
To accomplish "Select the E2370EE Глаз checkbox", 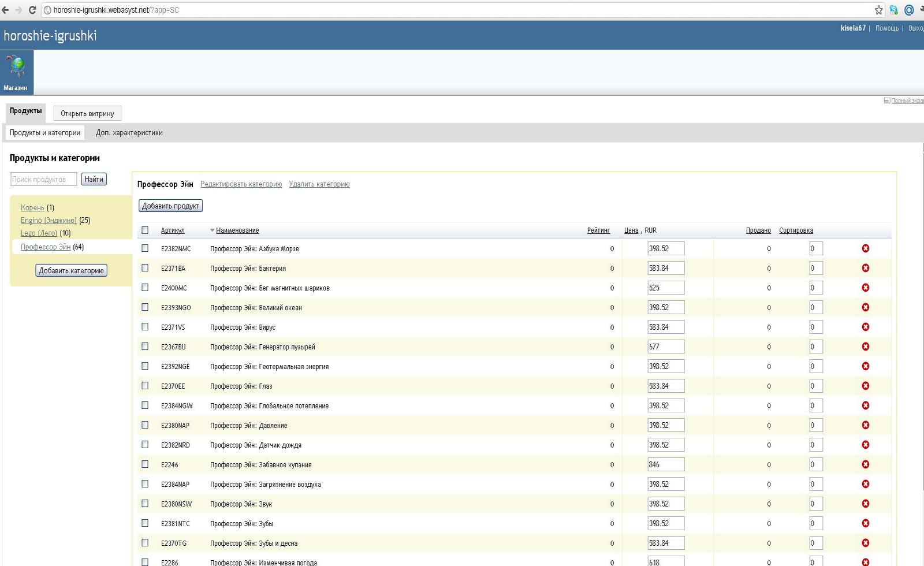I will point(145,386).
